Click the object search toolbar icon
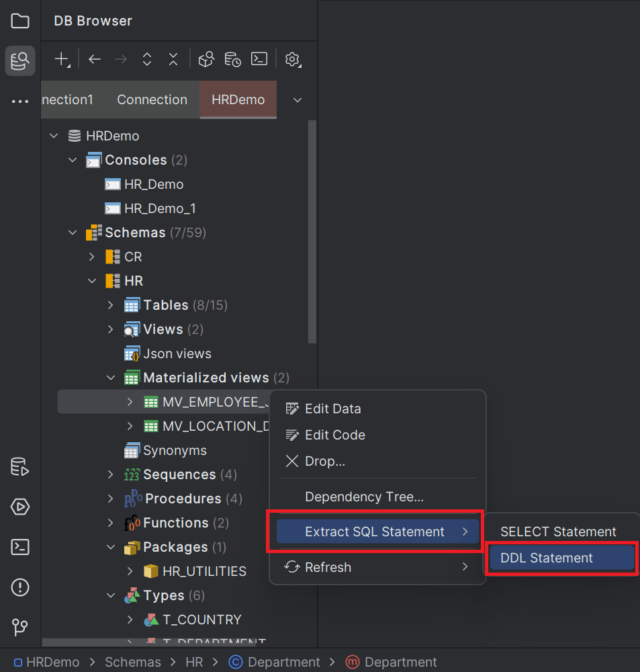 click(206, 59)
